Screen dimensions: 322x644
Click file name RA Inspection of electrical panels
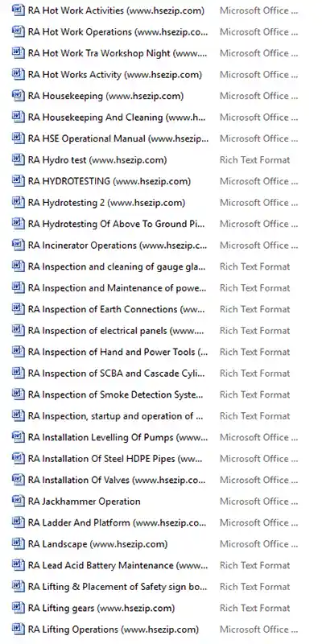pyautogui.click(x=116, y=331)
